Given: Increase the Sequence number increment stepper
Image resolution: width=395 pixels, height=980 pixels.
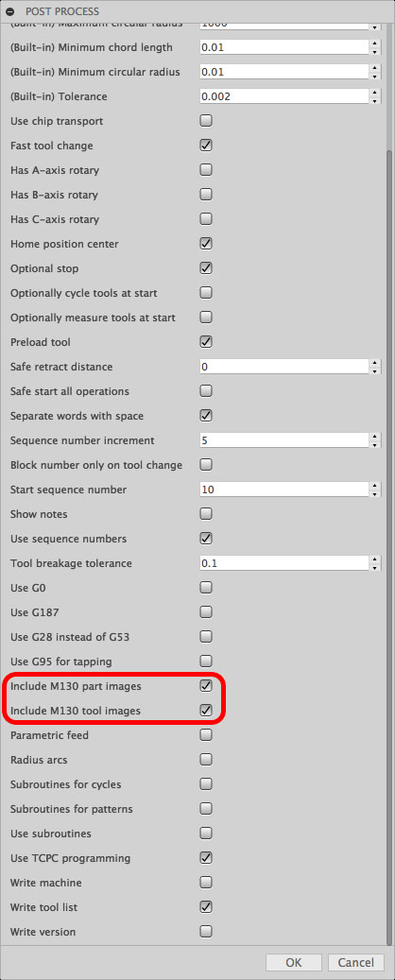Looking at the screenshot, I should [x=374, y=437].
